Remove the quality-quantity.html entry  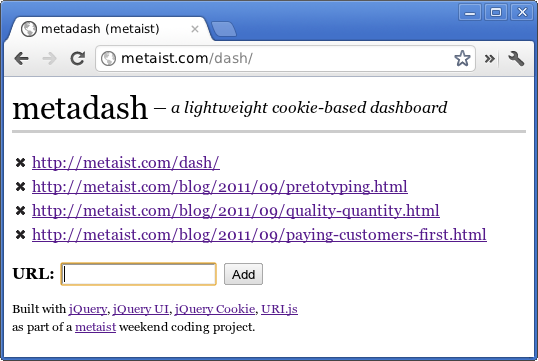[x=21, y=211]
